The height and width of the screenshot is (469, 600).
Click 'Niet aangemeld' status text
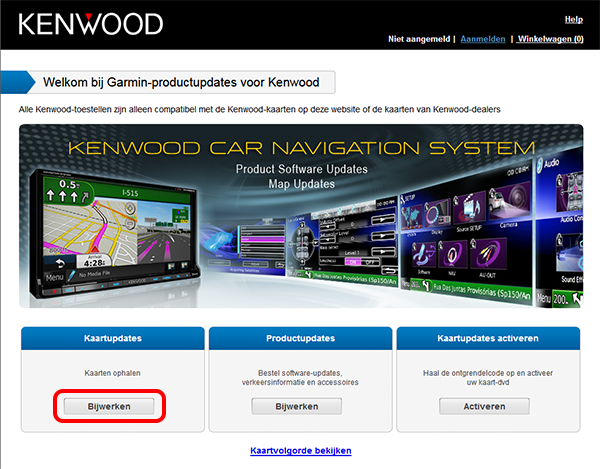pyautogui.click(x=419, y=39)
